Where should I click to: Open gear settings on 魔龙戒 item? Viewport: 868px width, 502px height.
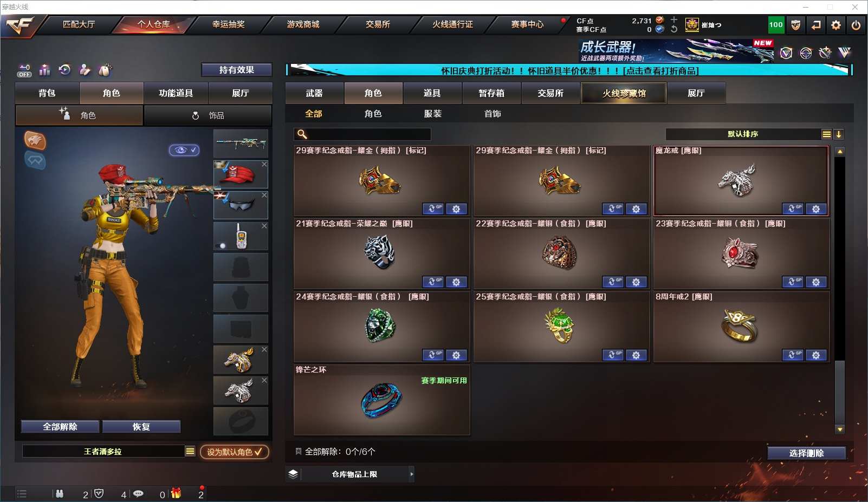point(816,209)
